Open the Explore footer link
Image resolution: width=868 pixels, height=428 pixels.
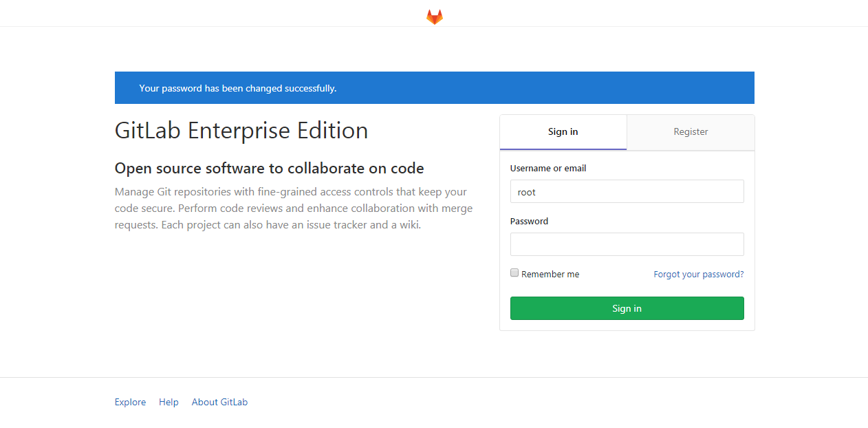pyautogui.click(x=130, y=402)
